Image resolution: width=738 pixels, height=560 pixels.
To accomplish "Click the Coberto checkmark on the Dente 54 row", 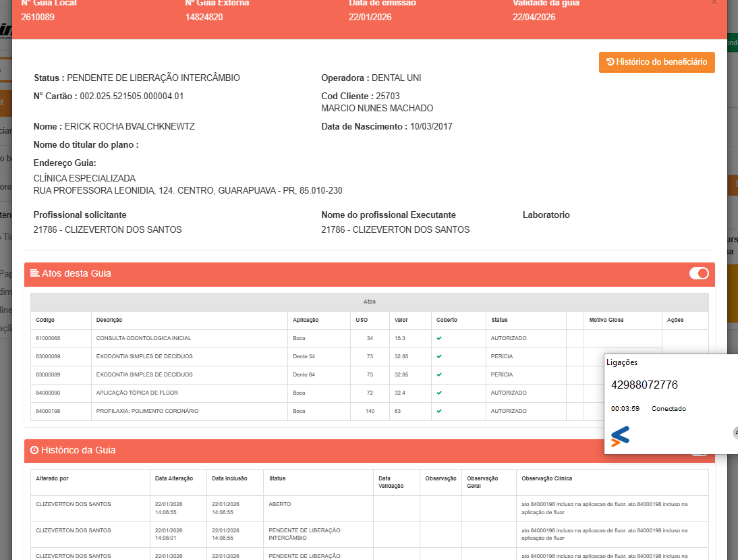I will tap(439, 356).
